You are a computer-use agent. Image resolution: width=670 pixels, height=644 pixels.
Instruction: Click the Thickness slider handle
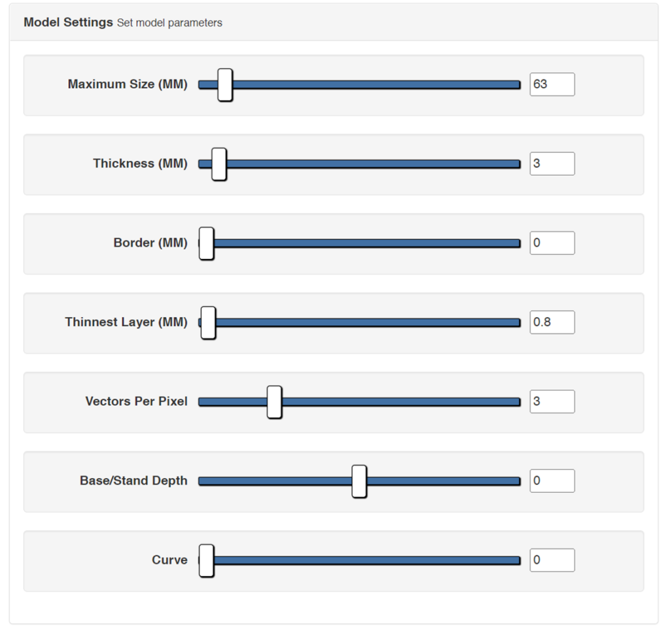[x=219, y=164]
